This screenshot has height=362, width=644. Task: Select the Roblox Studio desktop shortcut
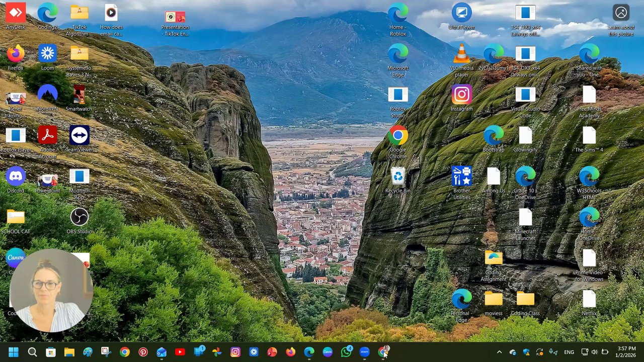click(x=398, y=102)
